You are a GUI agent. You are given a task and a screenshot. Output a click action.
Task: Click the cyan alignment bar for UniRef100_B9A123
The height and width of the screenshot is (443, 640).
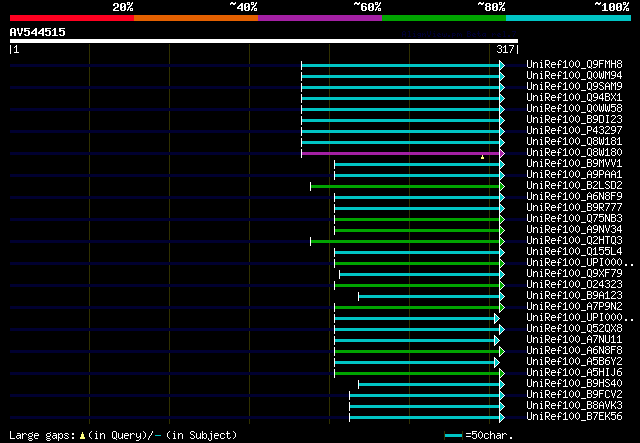coord(429,297)
